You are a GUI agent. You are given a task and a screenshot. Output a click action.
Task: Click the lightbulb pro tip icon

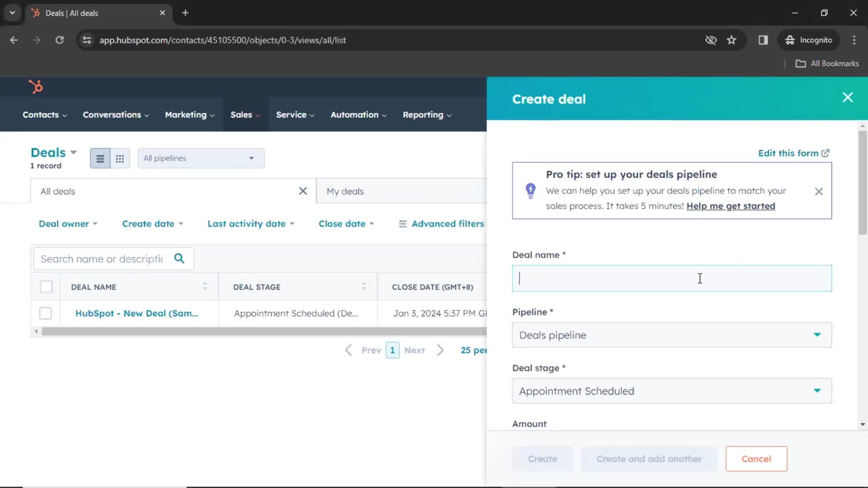[x=531, y=191]
